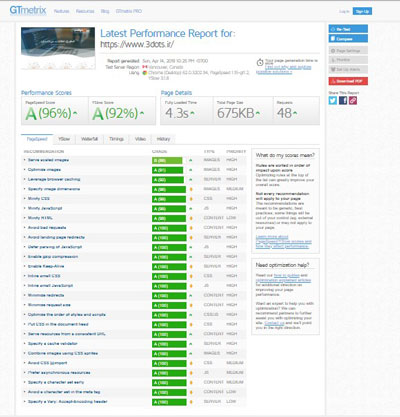Expand the Avoid bad requests recommendation

(x=47, y=228)
